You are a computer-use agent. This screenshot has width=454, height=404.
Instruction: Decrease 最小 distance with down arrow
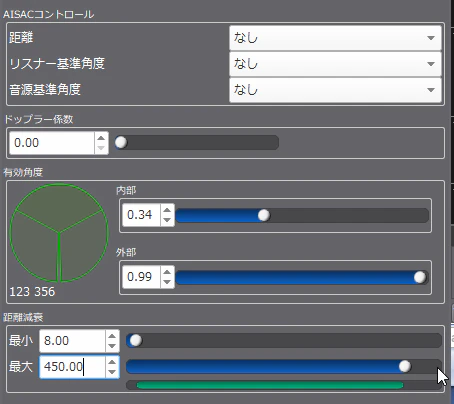112,346
